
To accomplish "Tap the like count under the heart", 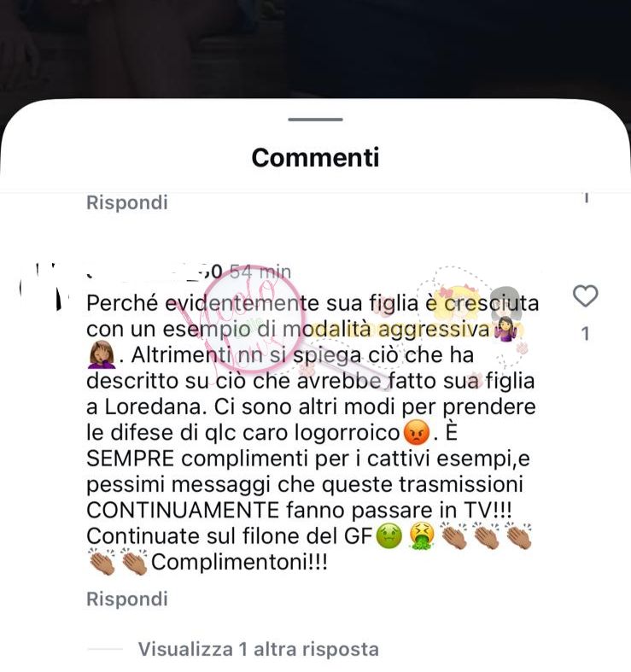I will pos(586,334).
